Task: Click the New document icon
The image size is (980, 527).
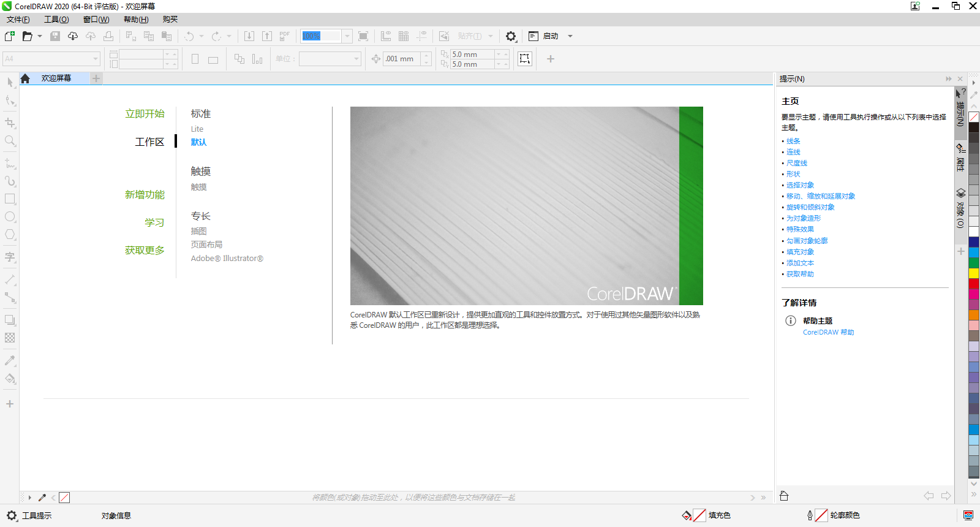Action: [10, 36]
